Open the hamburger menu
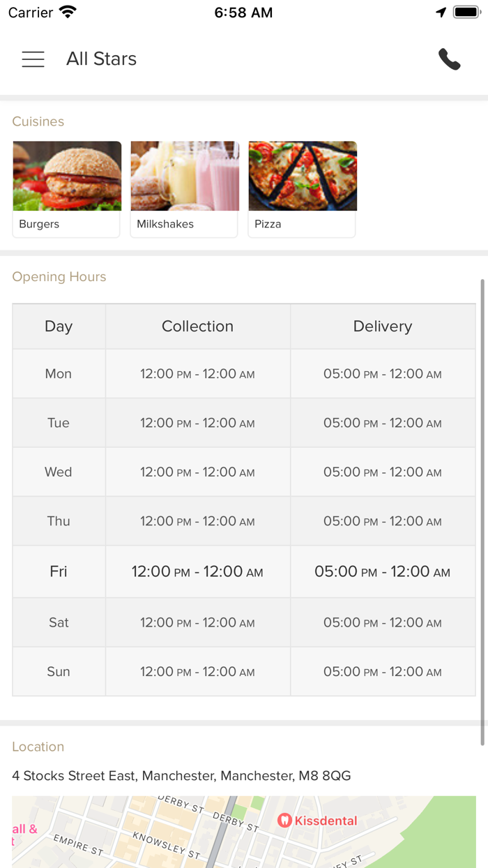Screen dimensions: 488x868 [x=33, y=59]
